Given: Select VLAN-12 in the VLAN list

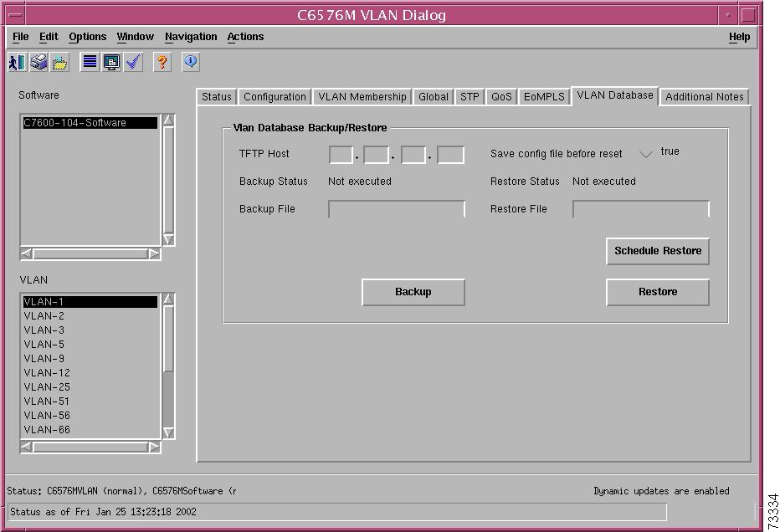Looking at the screenshot, I should coord(90,373).
